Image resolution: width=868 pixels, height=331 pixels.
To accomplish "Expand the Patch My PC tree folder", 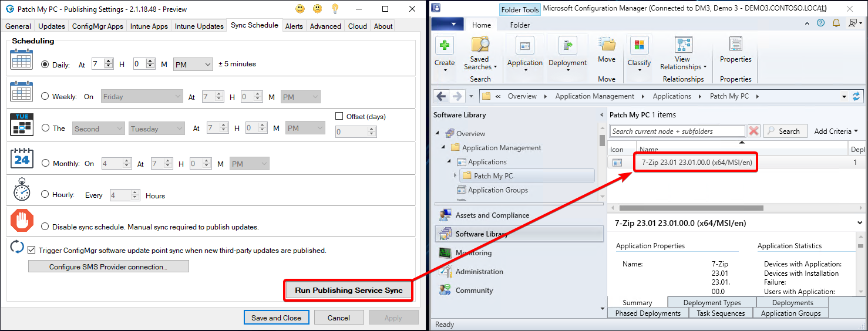I will [455, 175].
